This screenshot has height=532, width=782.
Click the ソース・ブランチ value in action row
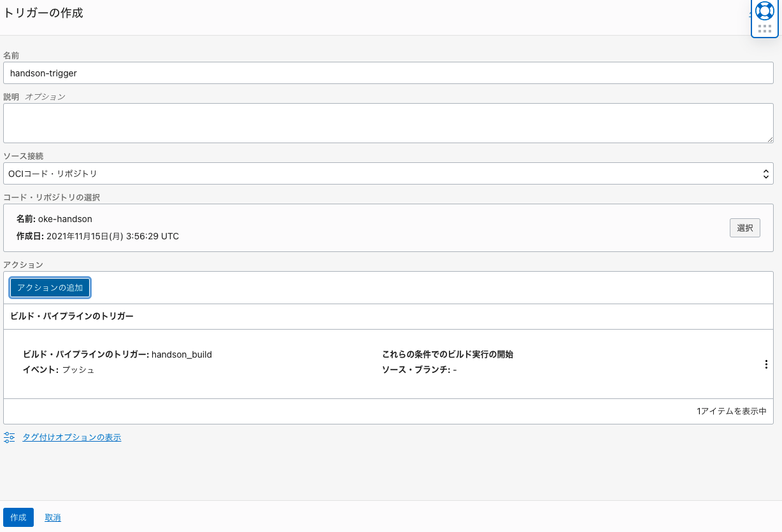[x=454, y=370]
